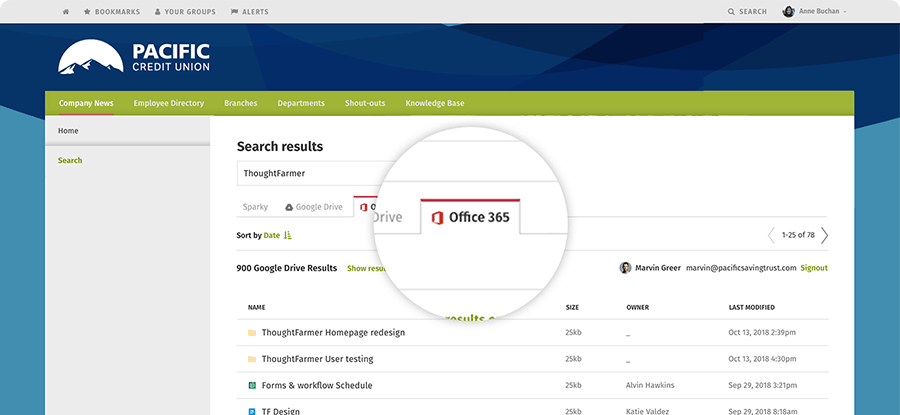
Task: Open Alerts in the top bar
Action: 249,11
